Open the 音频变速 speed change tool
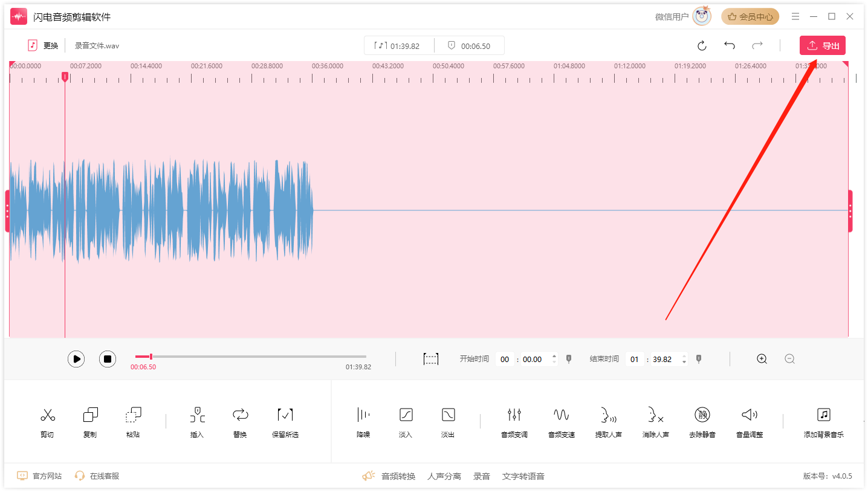This screenshot has height=492, width=868. (560, 421)
